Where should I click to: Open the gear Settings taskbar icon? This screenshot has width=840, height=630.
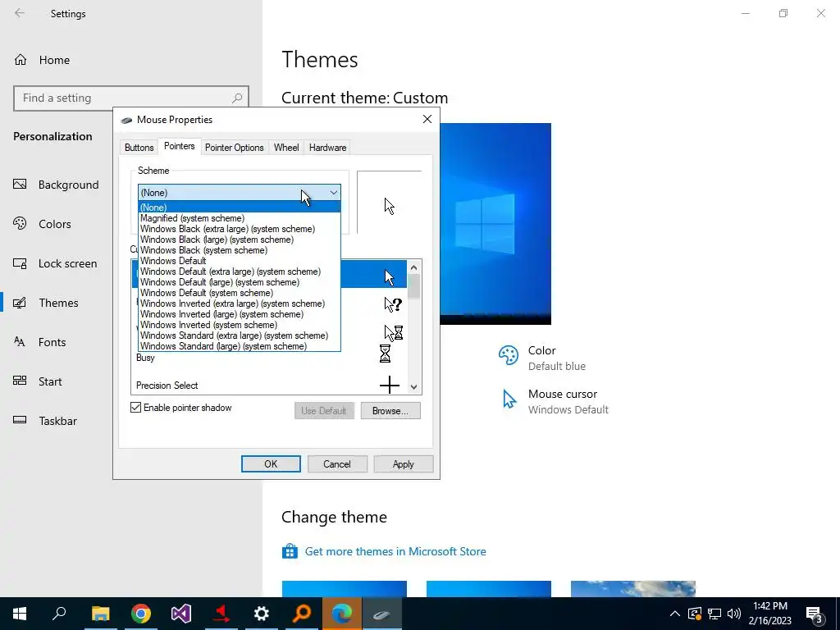262,614
